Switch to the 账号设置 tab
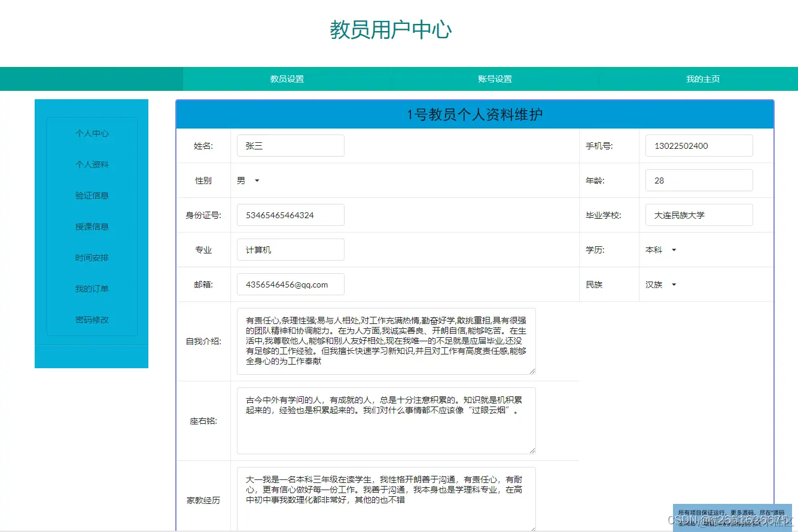Image resolution: width=798 pixels, height=532 pixels. click(x=494, y=78)
